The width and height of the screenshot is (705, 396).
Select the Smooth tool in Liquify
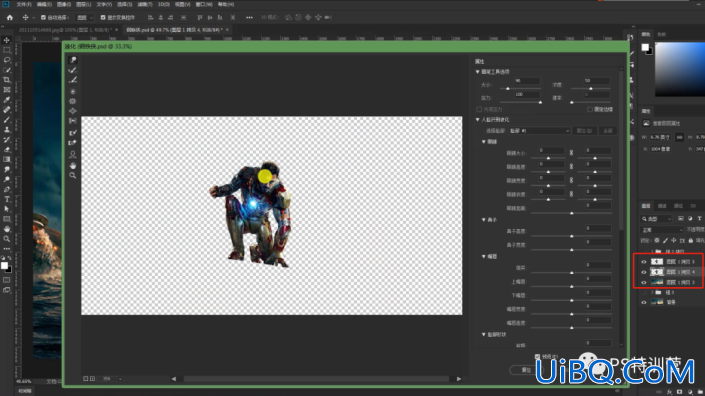73,80
